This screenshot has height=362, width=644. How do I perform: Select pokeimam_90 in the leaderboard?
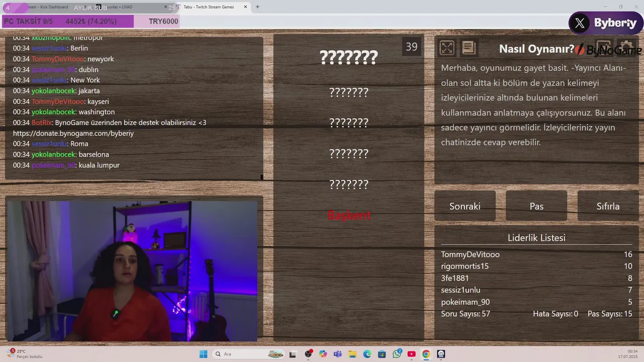tap(465, 302)
